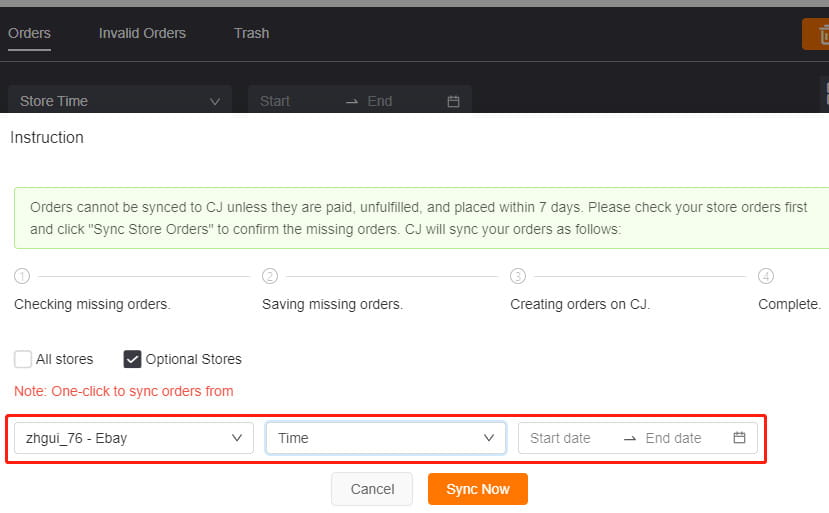
Task: Check the All stores checkbox
Action: point(23,359)
